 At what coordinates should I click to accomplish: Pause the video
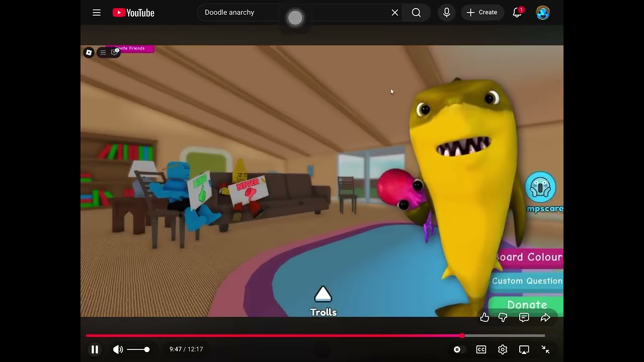click(x=95, y=349)
